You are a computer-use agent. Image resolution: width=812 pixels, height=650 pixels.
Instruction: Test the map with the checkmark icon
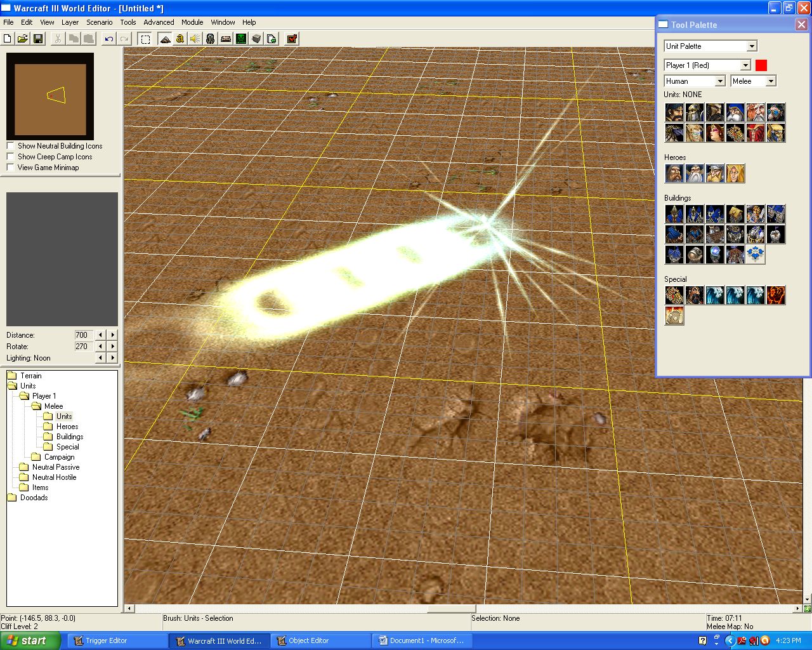coord(292,39)
